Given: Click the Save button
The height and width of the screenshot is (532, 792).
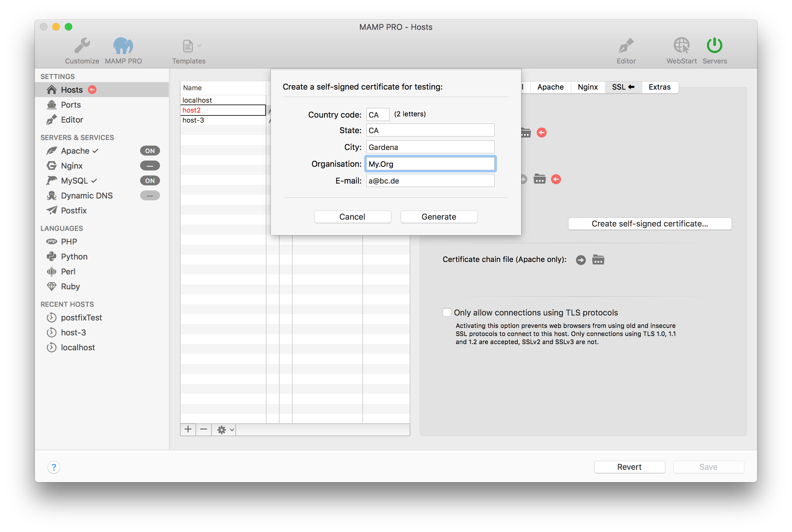Looking at the screenshot, I should pyautogui.click(x=708, y=467).
